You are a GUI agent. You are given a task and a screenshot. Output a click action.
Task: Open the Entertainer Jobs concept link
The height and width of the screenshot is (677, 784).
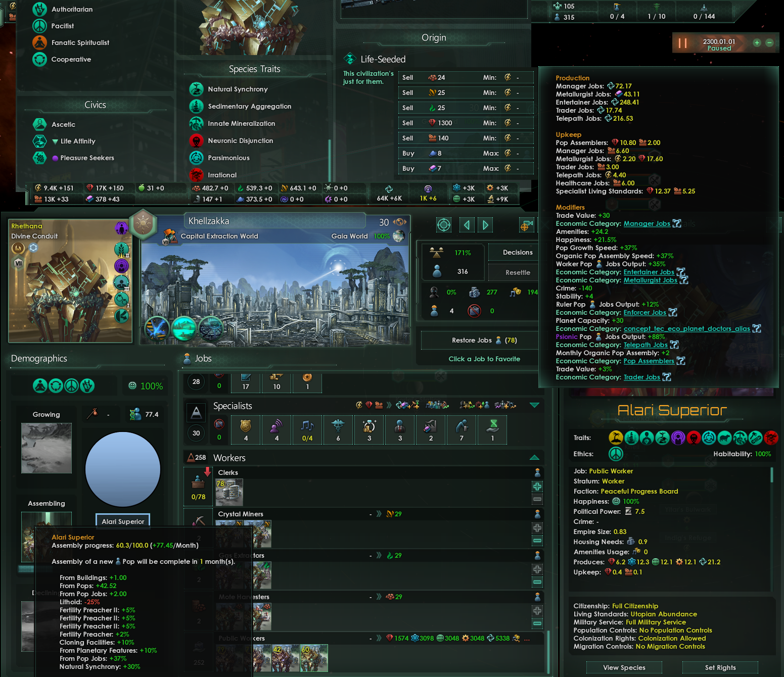point(649,272)
